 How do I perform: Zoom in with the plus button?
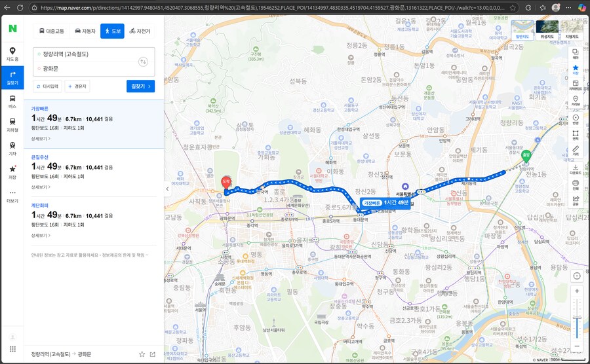click(x=577, y=291)
